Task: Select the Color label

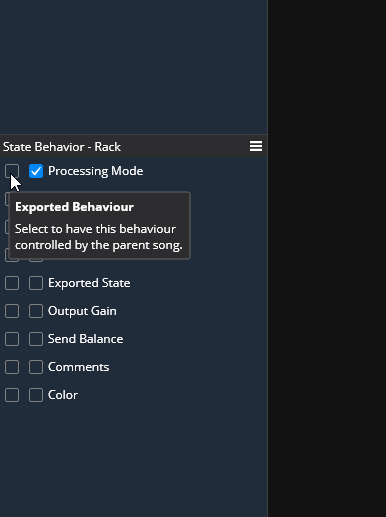Action: click(x=63, y=395)
